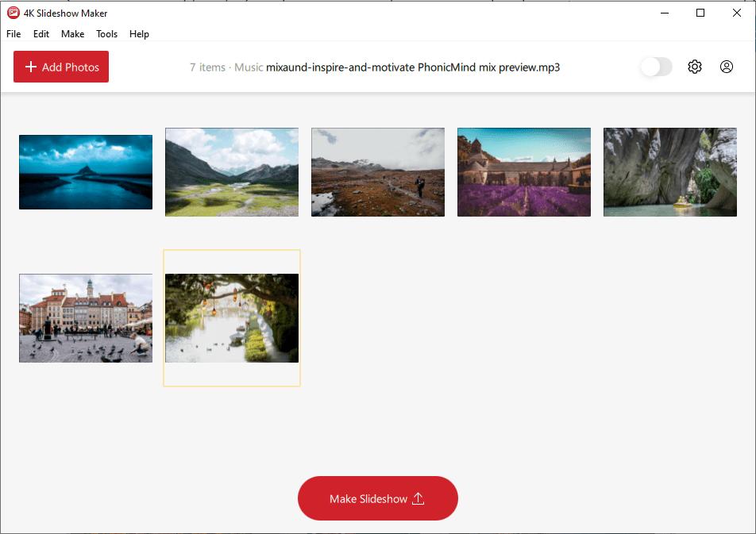Open the Make menu

(72, 34)
